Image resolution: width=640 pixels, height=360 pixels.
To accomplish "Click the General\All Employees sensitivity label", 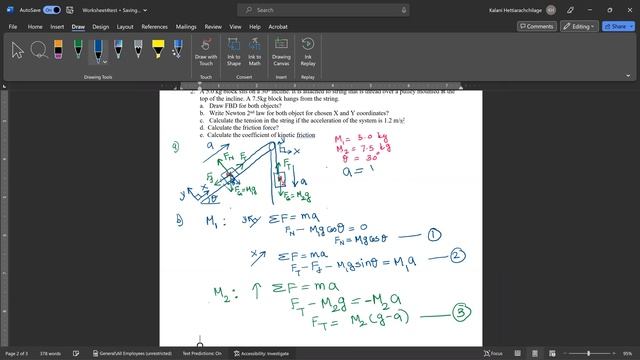I will (132, 353).
